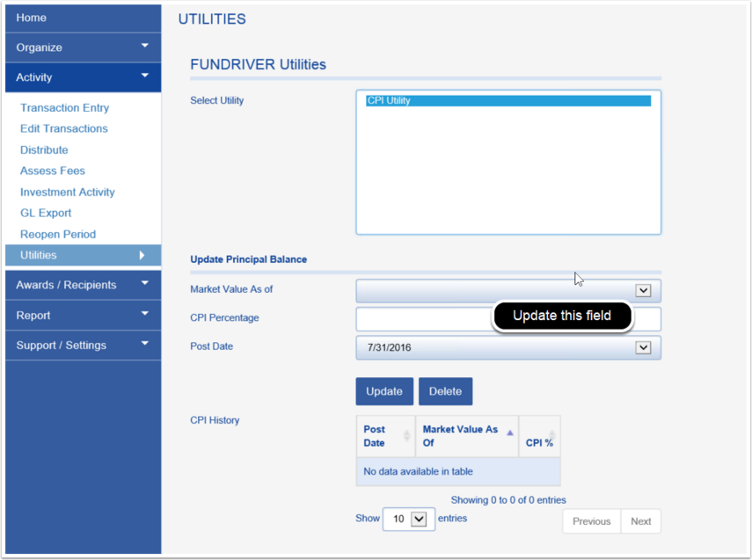Expand the Report menu
Screen dimensions: 752x560
[83, 315]
